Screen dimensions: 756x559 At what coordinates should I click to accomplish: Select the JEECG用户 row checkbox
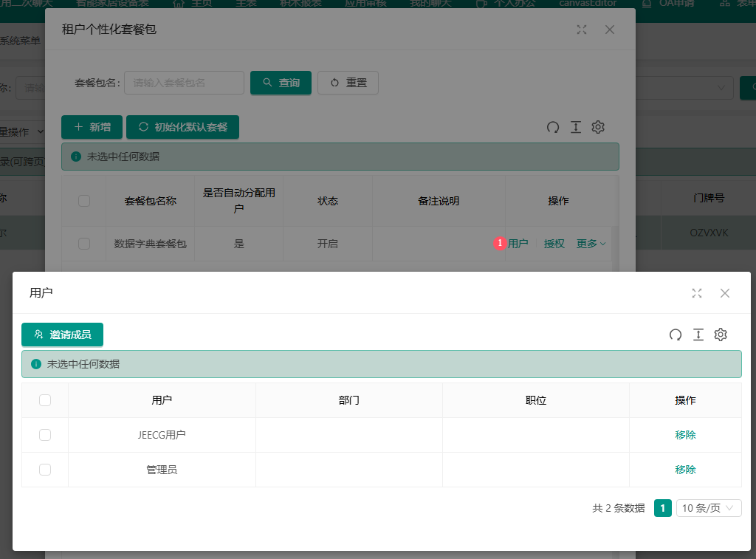pos(45,435)
